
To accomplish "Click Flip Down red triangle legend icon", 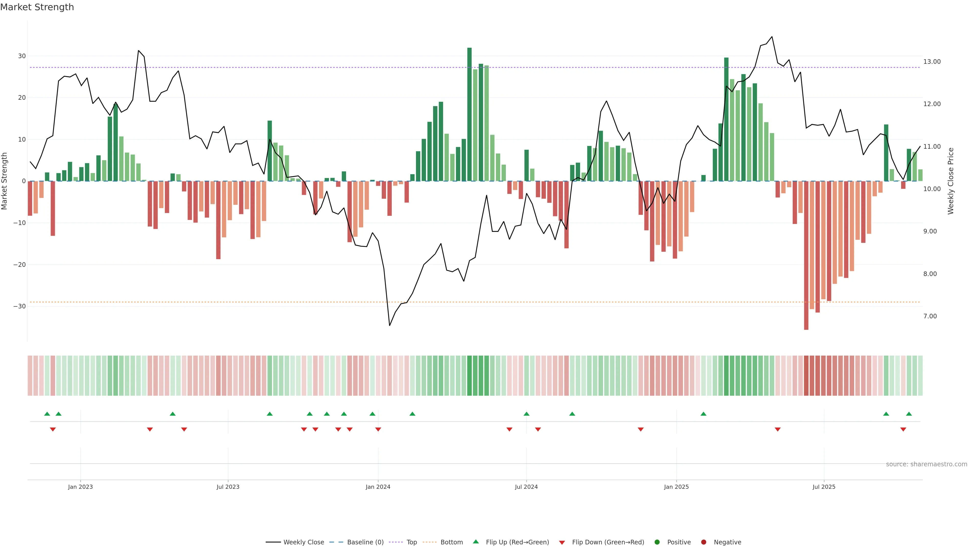I will pos(562,543).
